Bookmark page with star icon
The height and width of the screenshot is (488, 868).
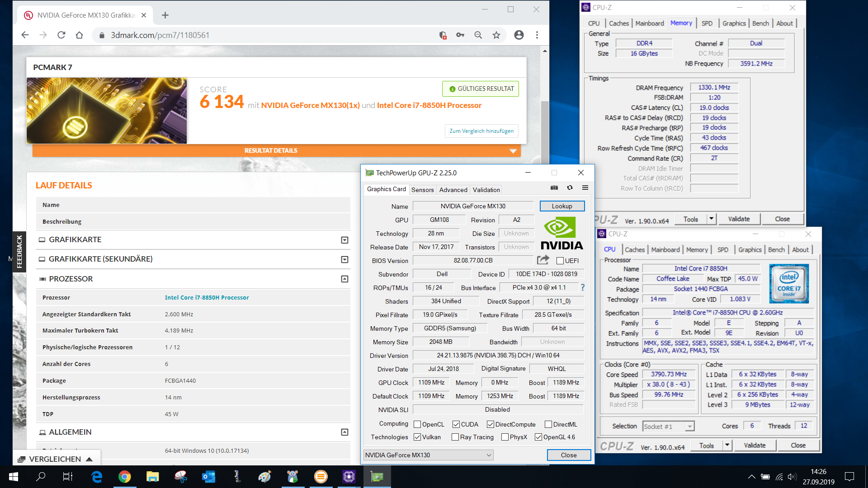[496, 35]
